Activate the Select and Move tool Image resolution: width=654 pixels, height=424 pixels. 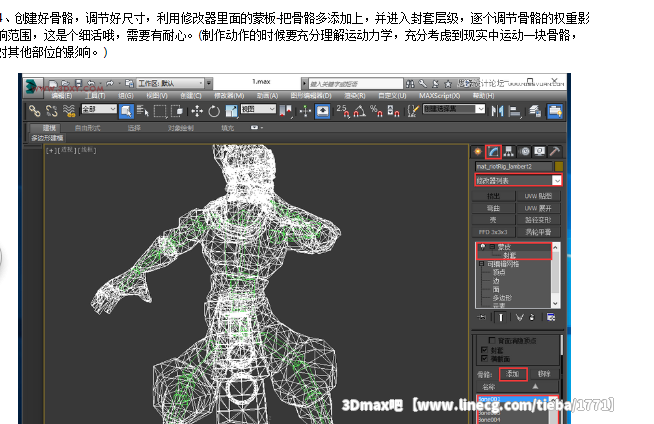pos(196,111)
